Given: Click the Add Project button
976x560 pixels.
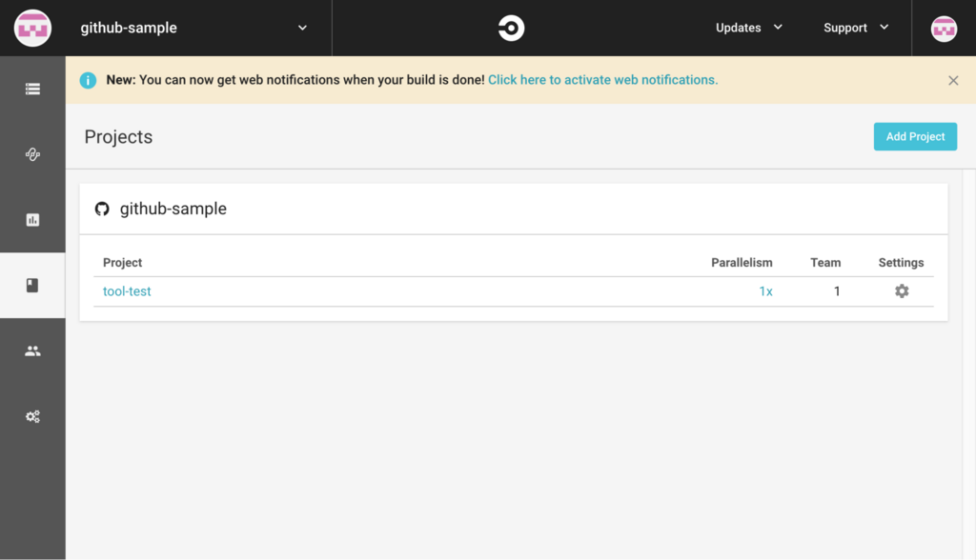Looking at the screenshot, I should [x=915, y=136].
